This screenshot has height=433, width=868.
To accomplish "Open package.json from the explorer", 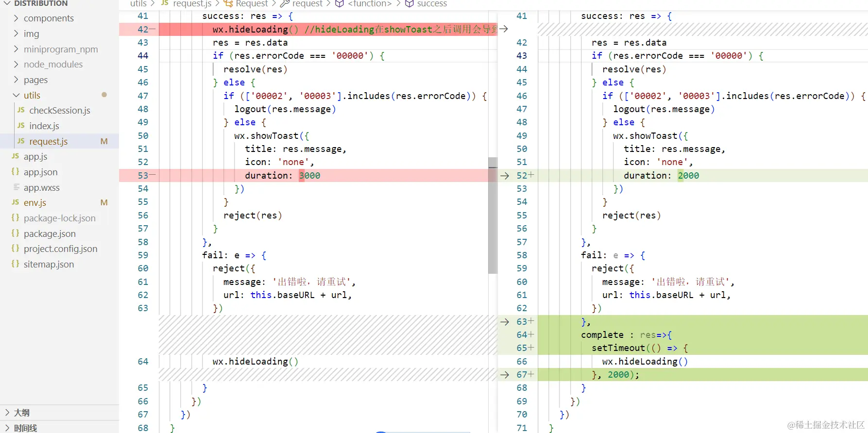I will 50,233.
